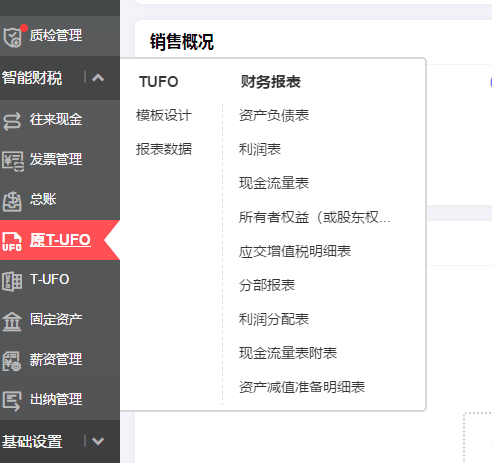Screen dimensions: 492x463
Task: Click the 原T-UFO file icon
Action: pyautogui.click(x=12, y=241)
